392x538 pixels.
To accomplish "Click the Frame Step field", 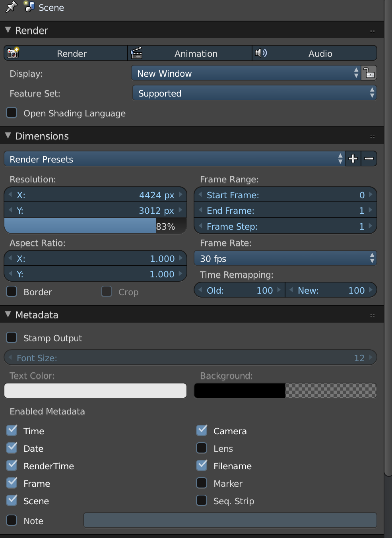I will click(x=285, y=226).
